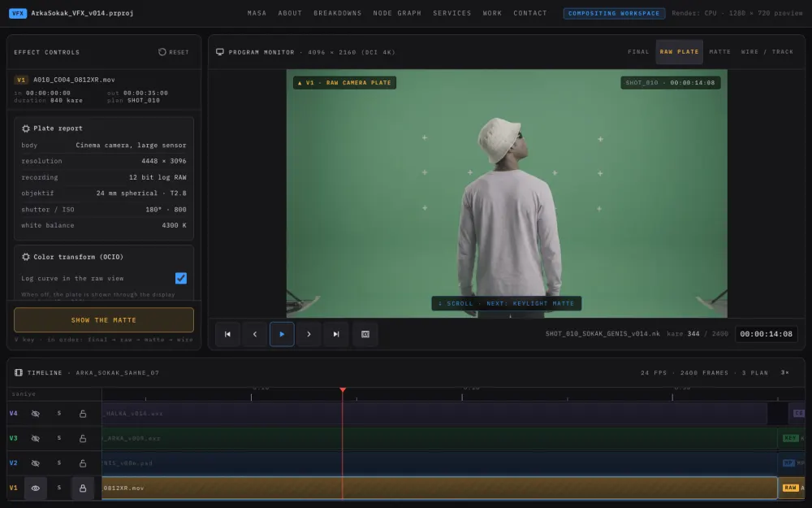Open the COMPOSITING WORKSPACE button
Viewport: 812px width, 508px height.
pos(614,13)
